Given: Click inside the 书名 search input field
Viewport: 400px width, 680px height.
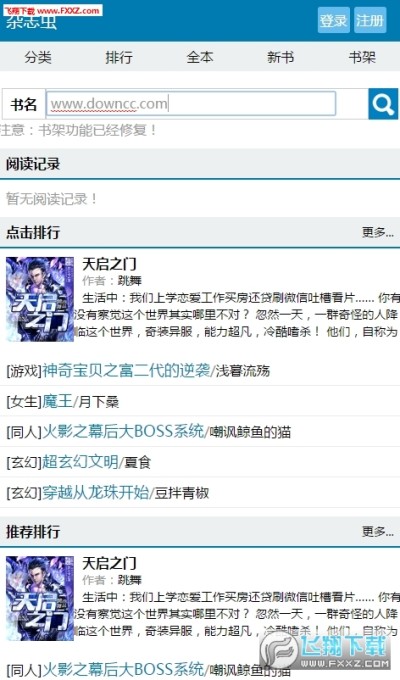Looking at the screenshot, I should [x=191, y=104].
